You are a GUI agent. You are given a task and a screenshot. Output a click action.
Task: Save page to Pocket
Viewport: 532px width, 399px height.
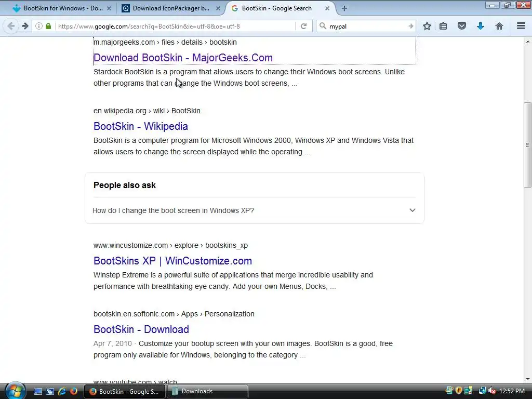point(462,26)
